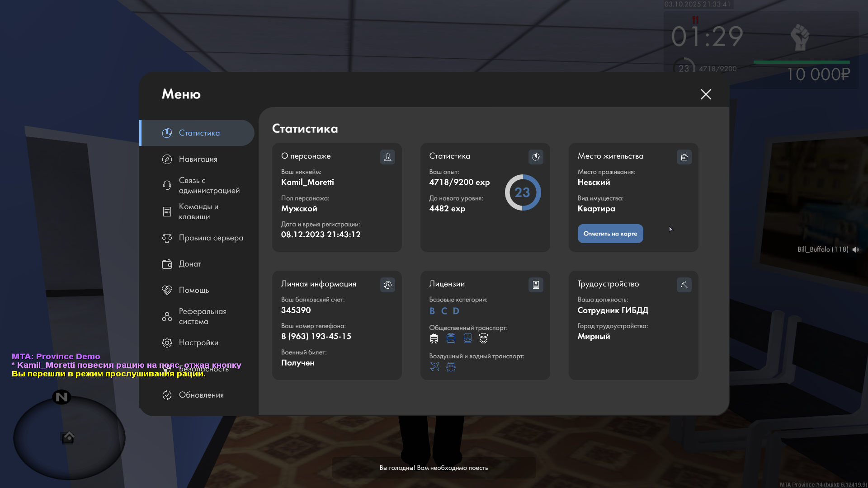Click the speaker icon next to Bill_Buffalo
This screenshot has height=488, width=868.
point(855,249)
